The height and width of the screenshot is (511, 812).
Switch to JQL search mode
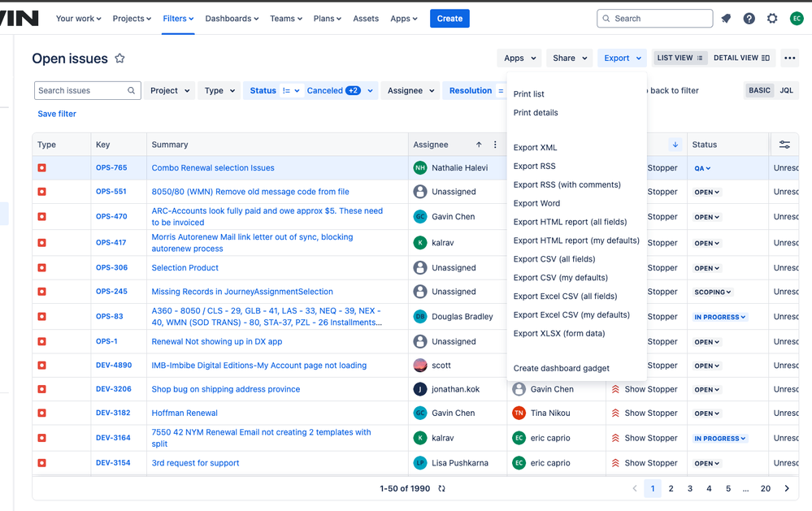pos(786,90)
